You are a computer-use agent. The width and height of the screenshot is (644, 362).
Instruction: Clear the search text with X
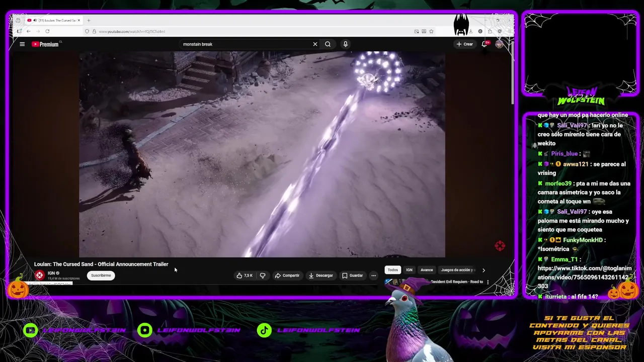(315, 44)
